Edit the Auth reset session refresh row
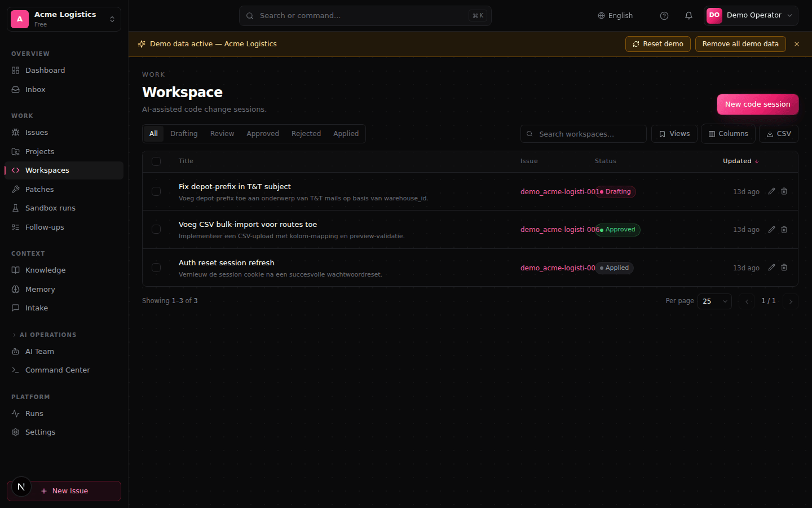 (771, 268)
